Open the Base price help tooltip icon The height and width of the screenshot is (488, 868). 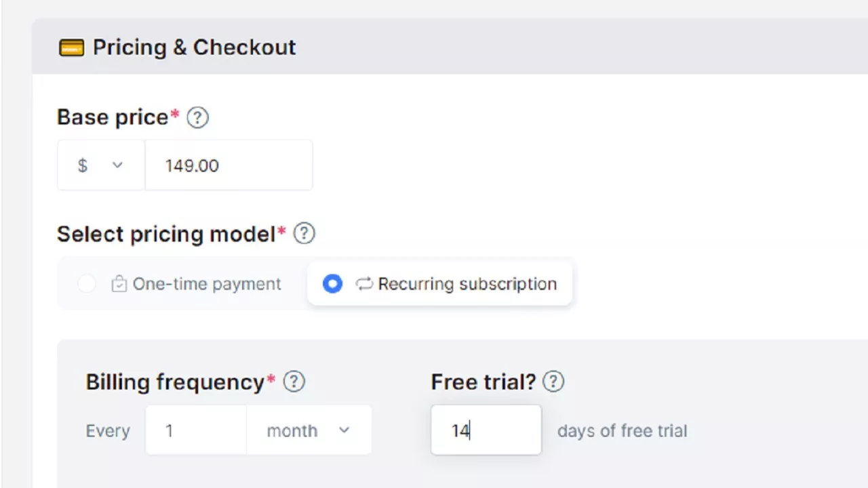coord(197,118)
